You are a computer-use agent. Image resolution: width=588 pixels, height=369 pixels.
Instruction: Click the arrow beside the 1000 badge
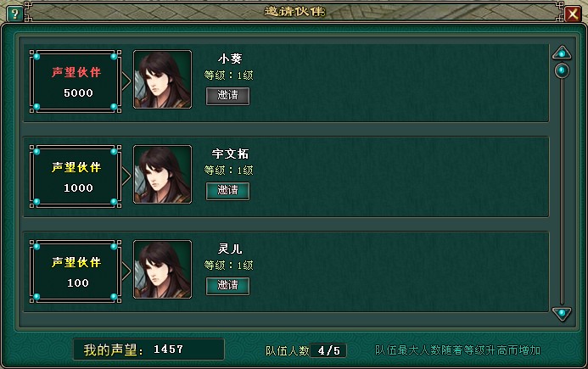coord(126,176)
